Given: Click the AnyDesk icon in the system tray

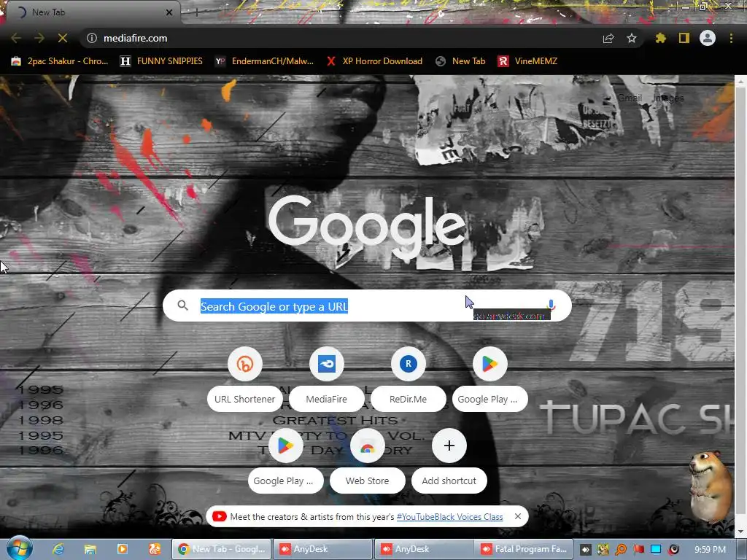Looking at the screenshot, I should tap(586, 550).
